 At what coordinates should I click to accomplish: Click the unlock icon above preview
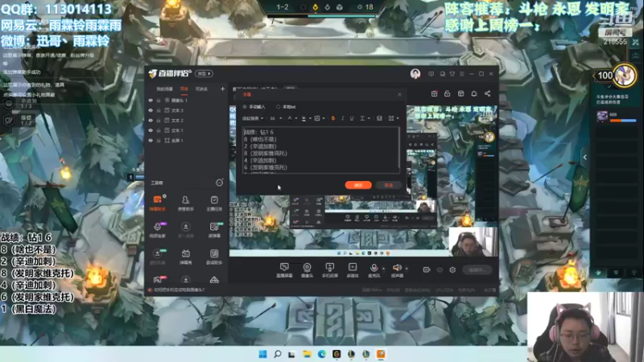point(448,93)
